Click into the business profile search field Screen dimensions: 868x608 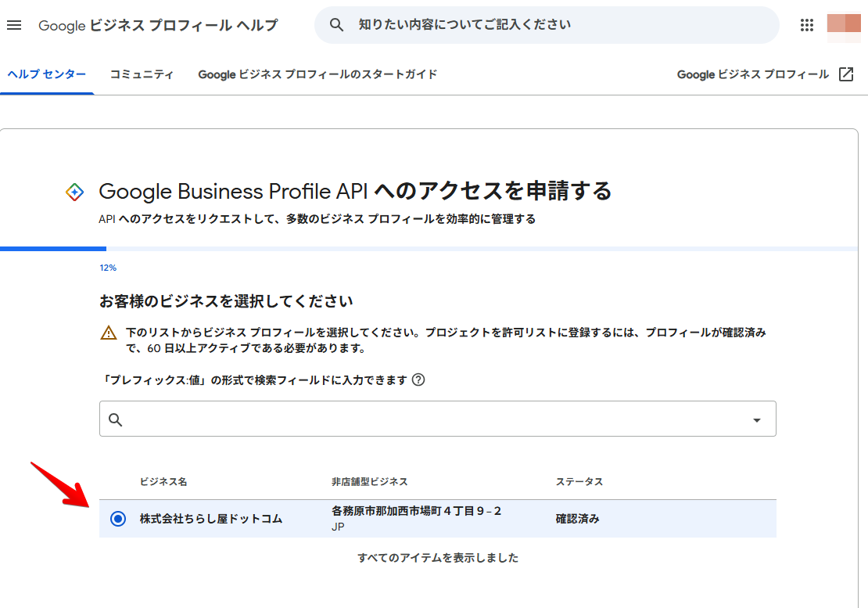tap(437, 419)
